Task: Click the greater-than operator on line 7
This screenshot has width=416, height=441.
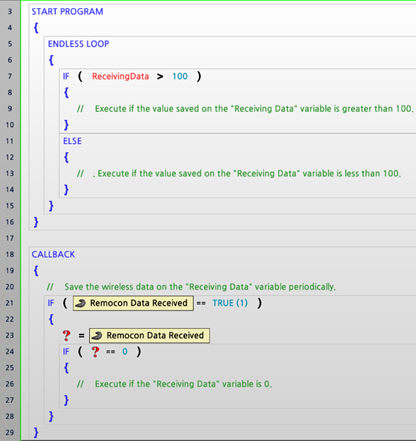Action: tap(160, 77)
